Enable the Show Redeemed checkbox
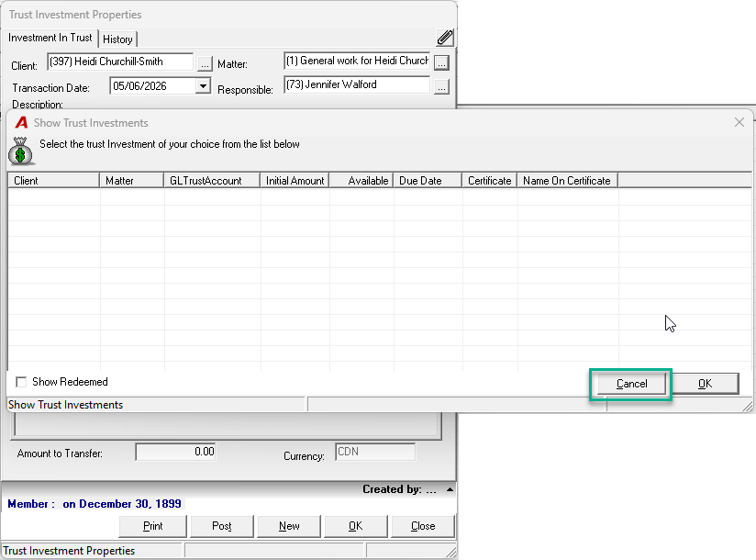Screen dimensions: 756x560 click(21, 382)
